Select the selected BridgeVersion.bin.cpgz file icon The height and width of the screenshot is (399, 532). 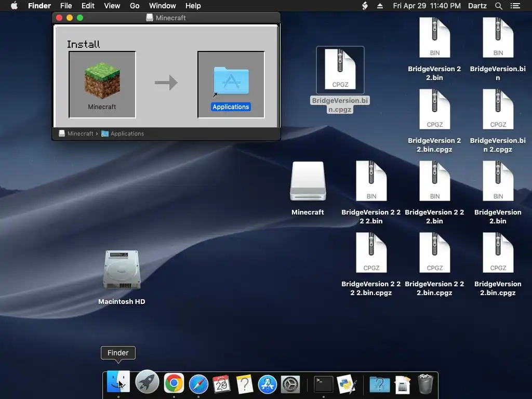coord(340,70)
